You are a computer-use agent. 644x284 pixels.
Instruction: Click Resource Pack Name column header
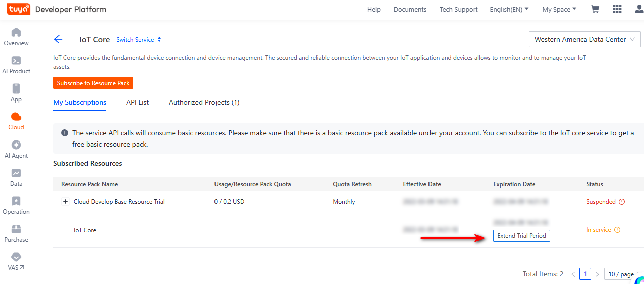click(x=90, y=184)
